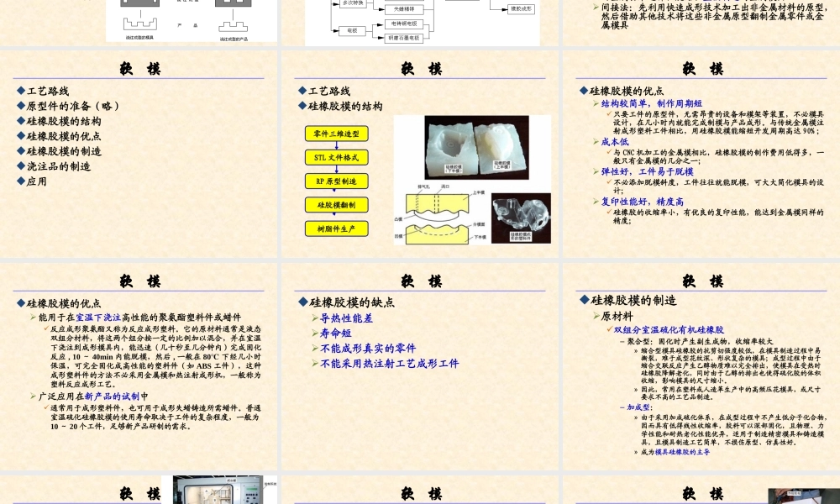This screenshot has height=504, width=840.
Task: Select the bottom slide showing a machine photo
Action: click(x=139, y=490)
